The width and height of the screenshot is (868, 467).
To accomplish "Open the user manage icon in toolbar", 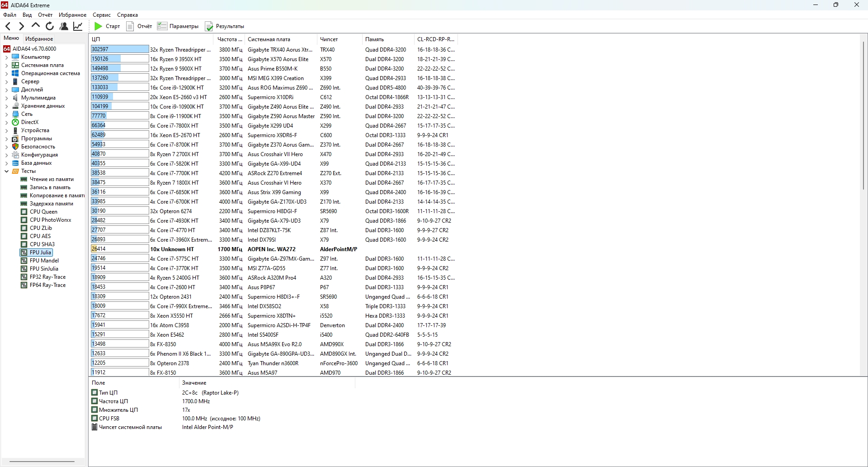I will [x=64, y=26].
